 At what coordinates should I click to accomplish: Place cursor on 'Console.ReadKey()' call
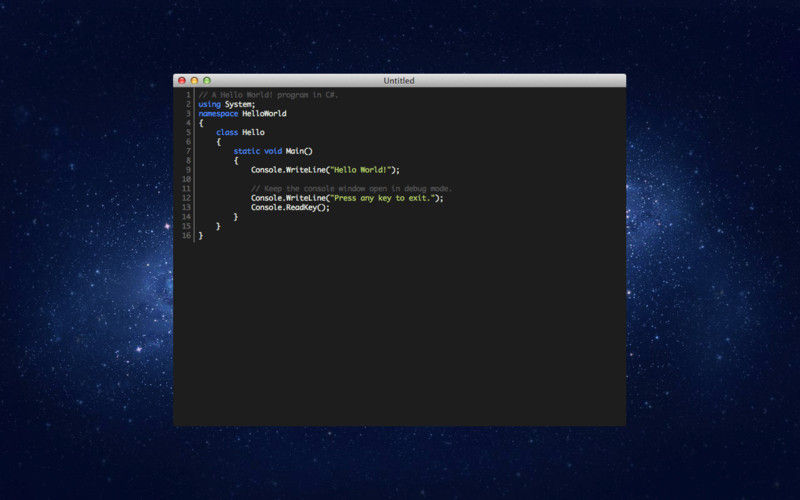289,207
